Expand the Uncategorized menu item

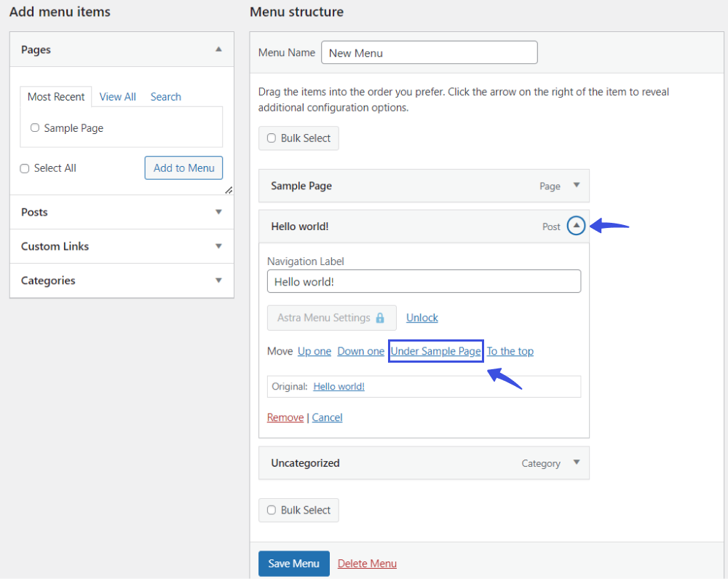pos(577,462)
